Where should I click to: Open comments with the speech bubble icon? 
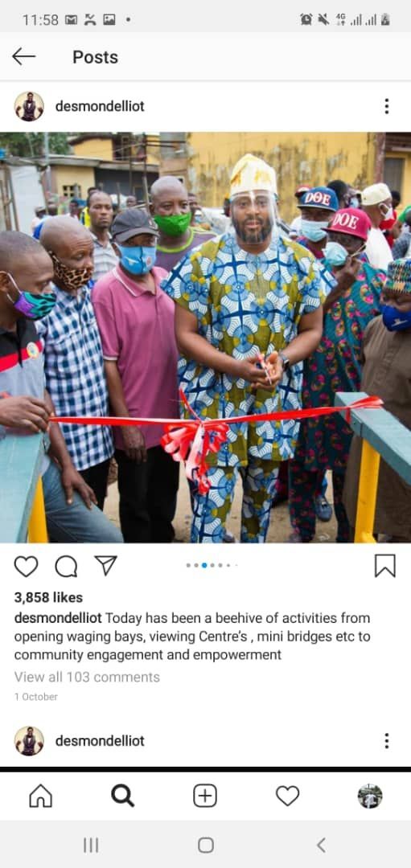coord(66,567)
